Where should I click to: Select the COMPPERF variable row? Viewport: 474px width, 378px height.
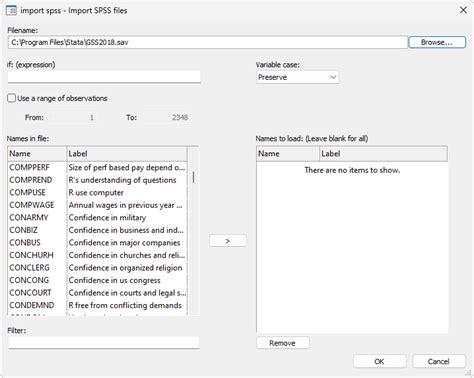[97, 167]
